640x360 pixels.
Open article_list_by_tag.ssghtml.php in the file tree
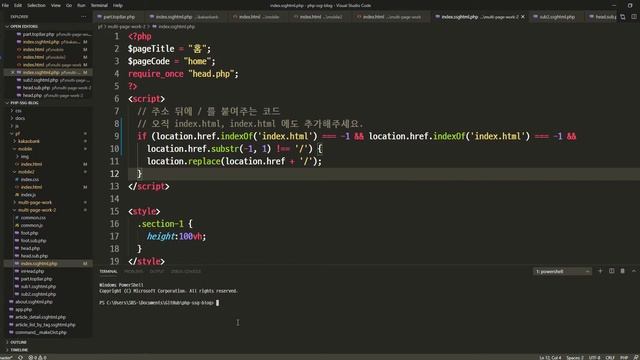point(45,325)
